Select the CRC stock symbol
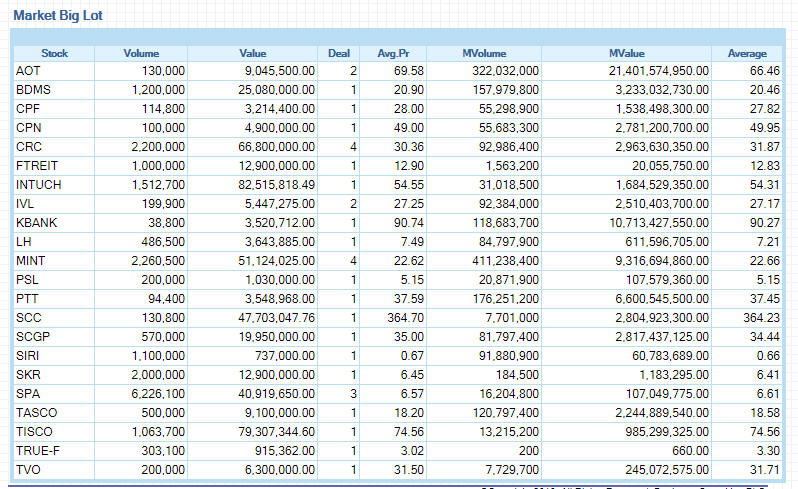This screenshot has width=798, height=489. (28, 147)
